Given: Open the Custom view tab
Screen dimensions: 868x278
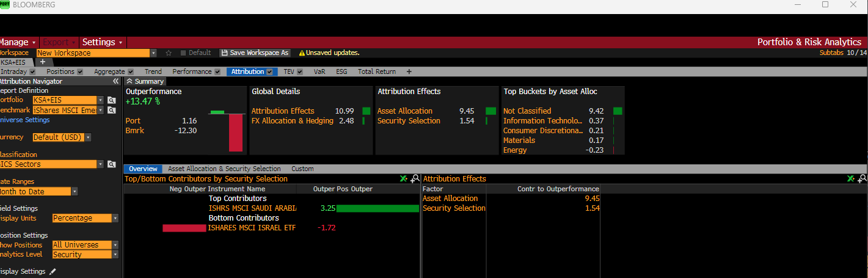Looking at the screenshot, I should [302, 169].
